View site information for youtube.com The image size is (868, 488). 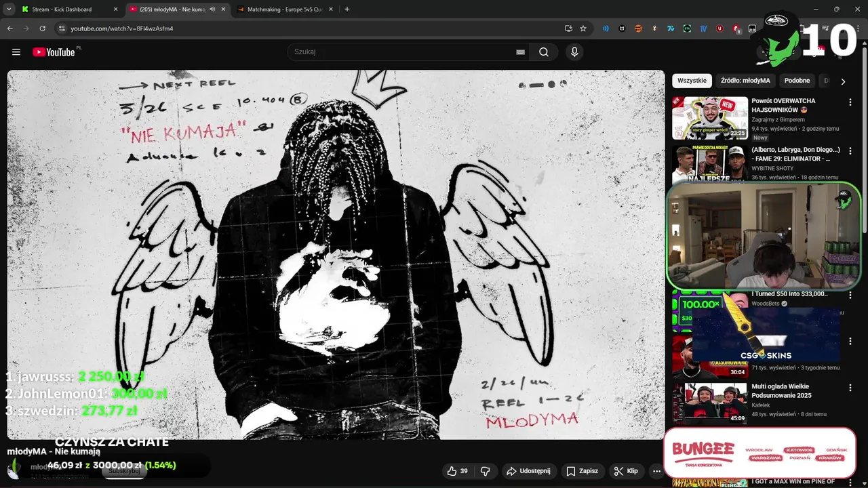(62, 28)
